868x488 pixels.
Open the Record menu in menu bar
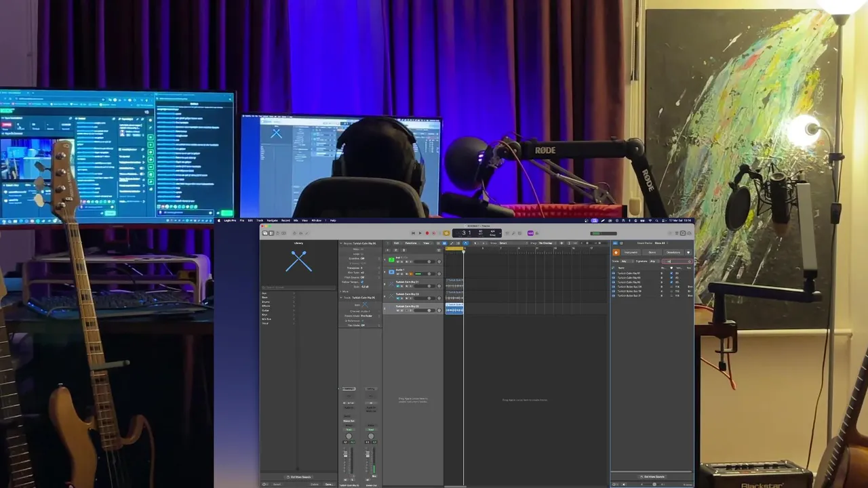pyautogui.click(x=285, y=220)
